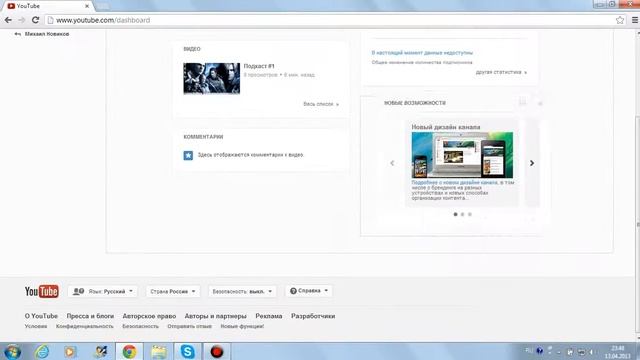Reload the YouTube dashboard page
This screenshot has width=640, height=360.
(36, 20)
